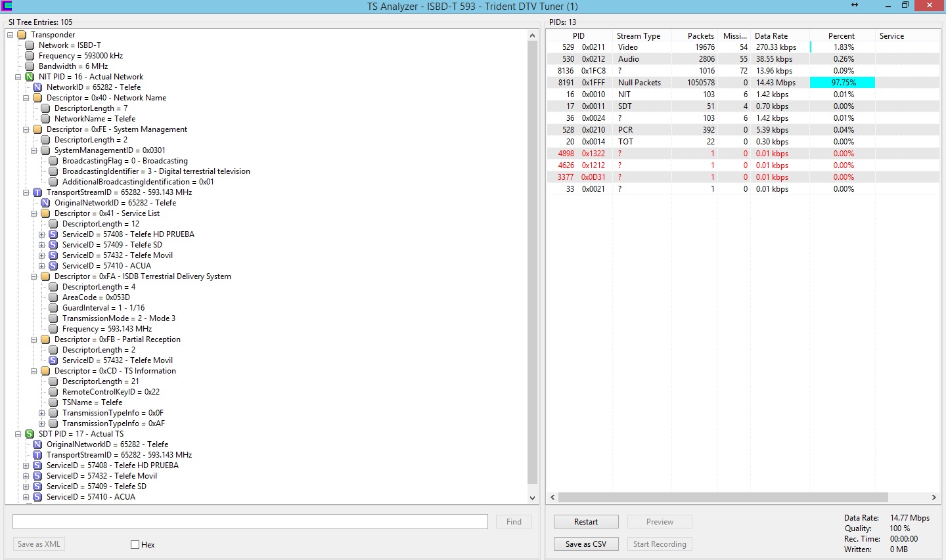Click the TransportStreamID 593.143 MHz 'T' icon under NIT

[x=37, y=192]
